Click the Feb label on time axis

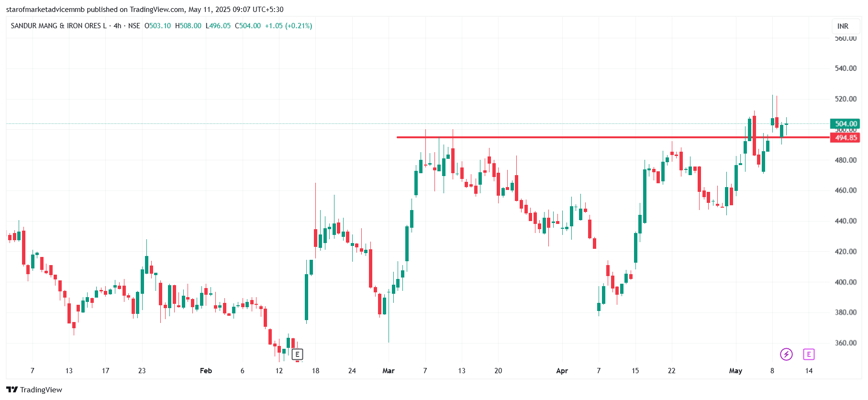click(206, 371)
